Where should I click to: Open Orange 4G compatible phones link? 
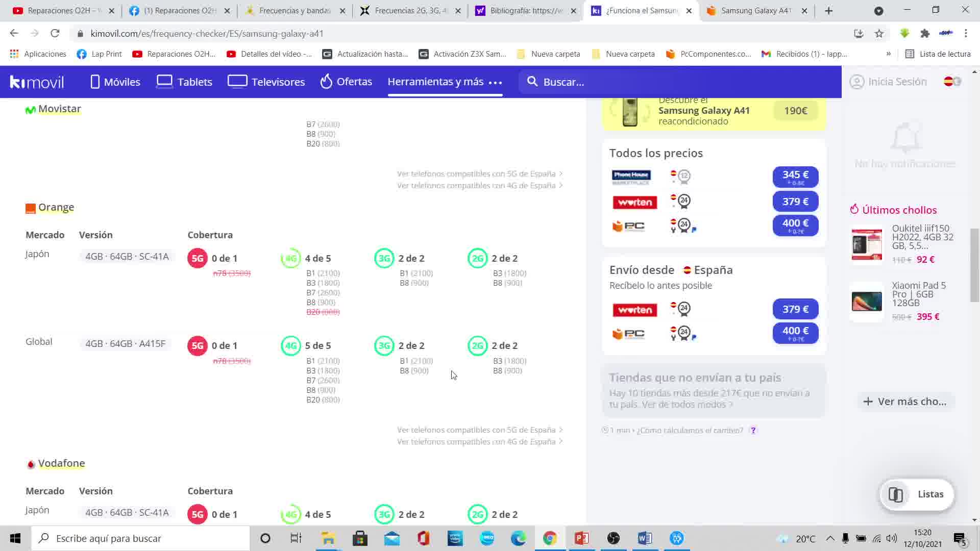pos(480,442)
